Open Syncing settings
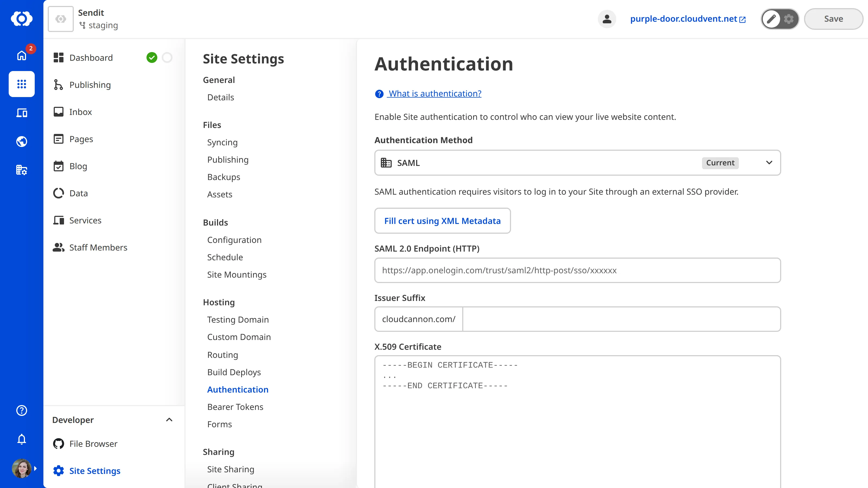This screenshot has width=868, height=488. (222, 142)
